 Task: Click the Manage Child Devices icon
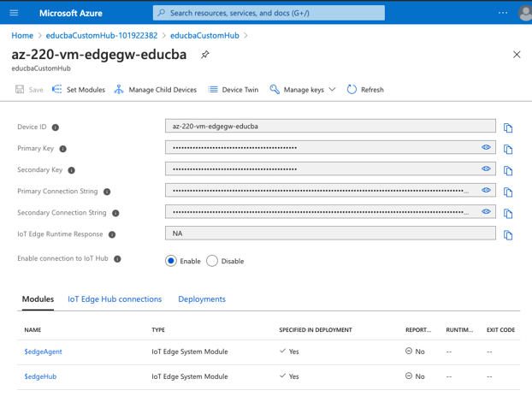click(119, 89)
